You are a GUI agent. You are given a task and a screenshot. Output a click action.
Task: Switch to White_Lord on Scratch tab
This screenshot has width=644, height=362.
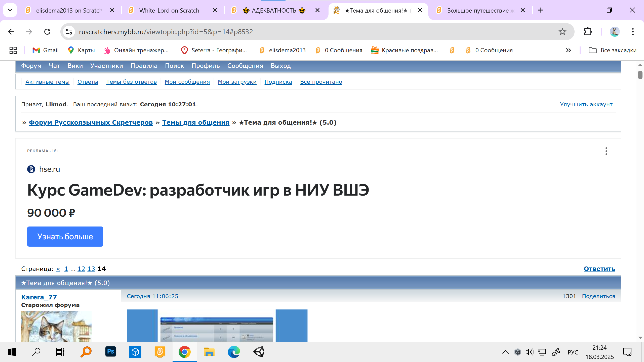click(x=169, y=10)
